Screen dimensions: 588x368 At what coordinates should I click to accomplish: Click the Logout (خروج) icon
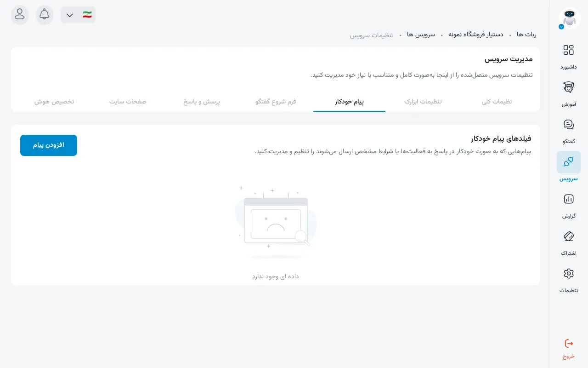point(569,343)
